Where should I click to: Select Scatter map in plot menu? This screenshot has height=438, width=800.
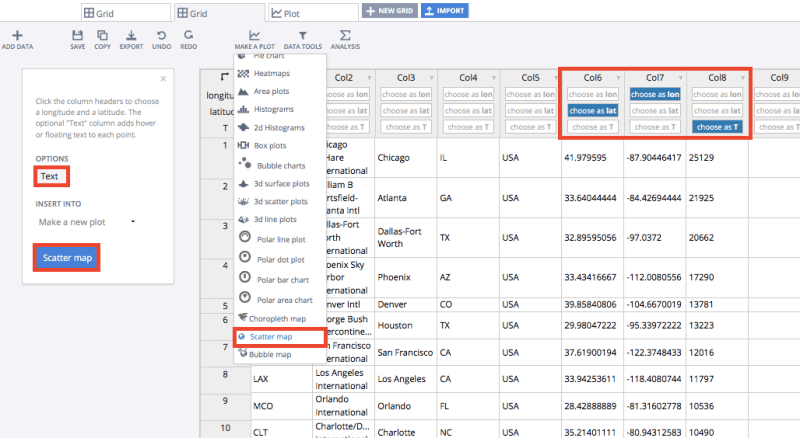(x=271, y=337)
